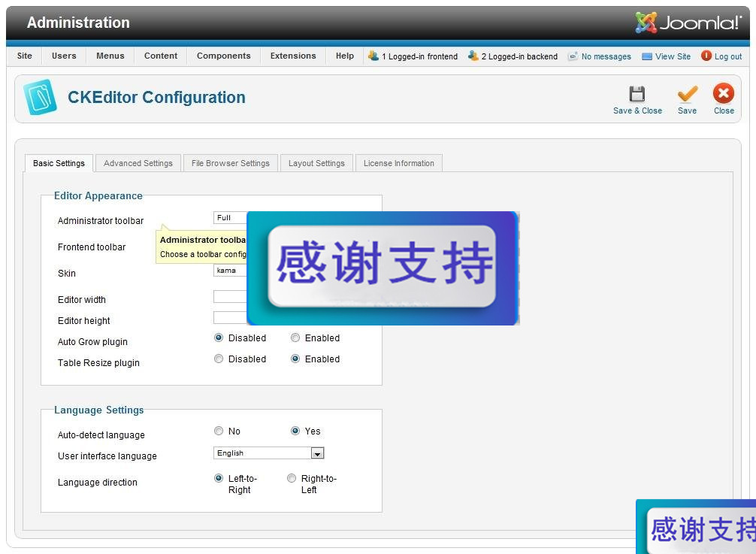Open the Content menu
Viewport: 756px width, 554px height.
coord(161,56)
